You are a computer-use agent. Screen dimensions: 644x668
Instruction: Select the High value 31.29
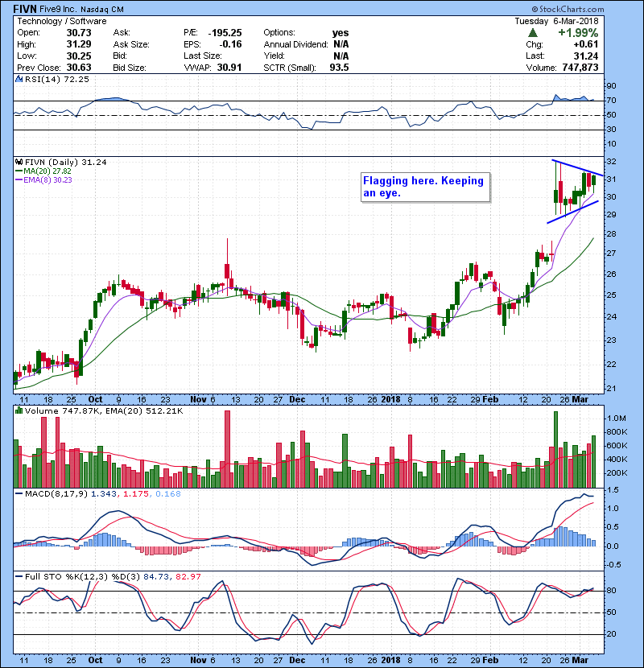pos(79,44)
